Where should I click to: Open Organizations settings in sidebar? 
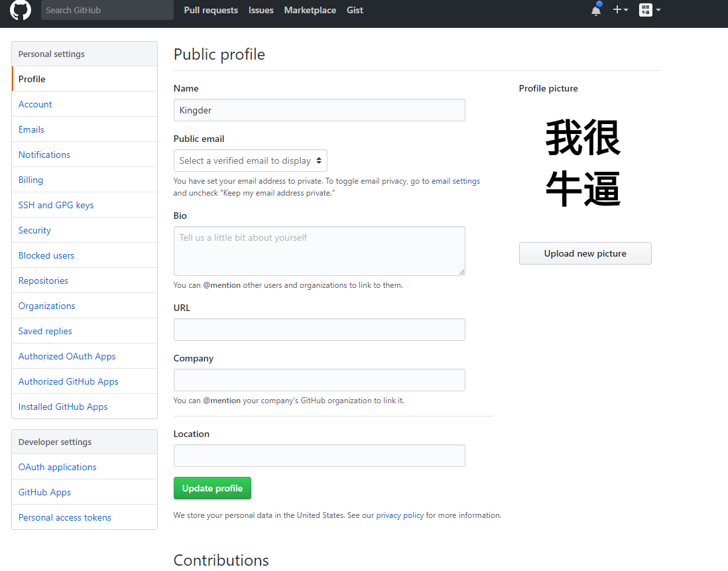(x=84, y=306)
